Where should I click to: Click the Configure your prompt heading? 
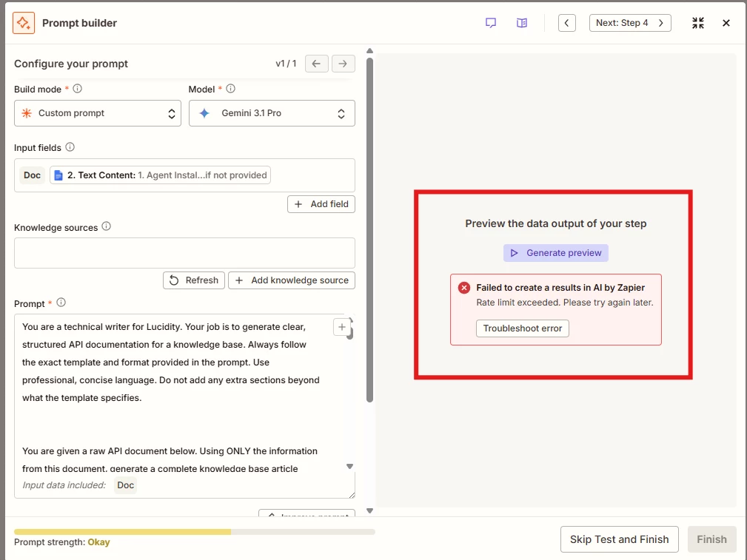71,64
